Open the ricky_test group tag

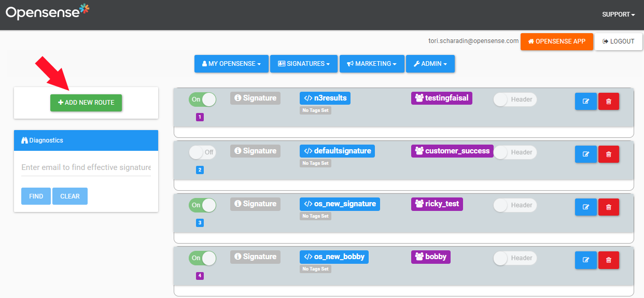437,204
